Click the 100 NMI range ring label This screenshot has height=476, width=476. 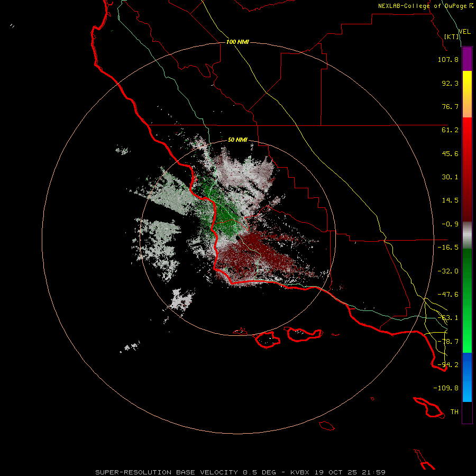[237, 42]
